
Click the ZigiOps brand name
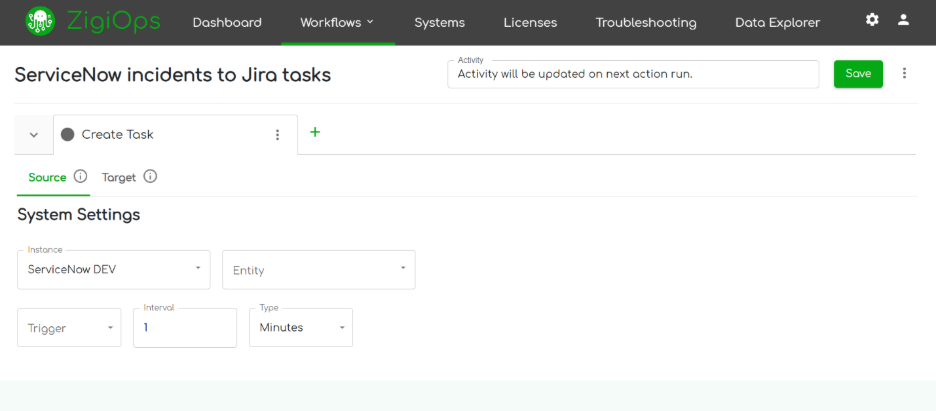113,22
